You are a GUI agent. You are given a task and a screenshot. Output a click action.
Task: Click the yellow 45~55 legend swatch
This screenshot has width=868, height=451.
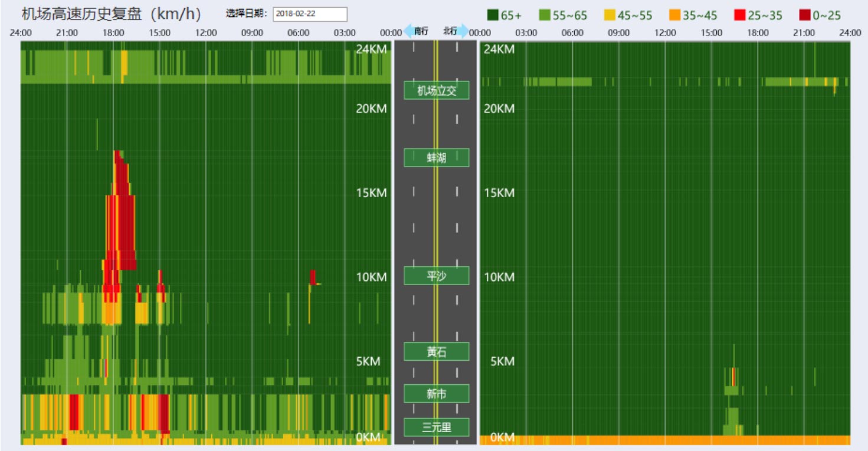(x=609, y=15)
